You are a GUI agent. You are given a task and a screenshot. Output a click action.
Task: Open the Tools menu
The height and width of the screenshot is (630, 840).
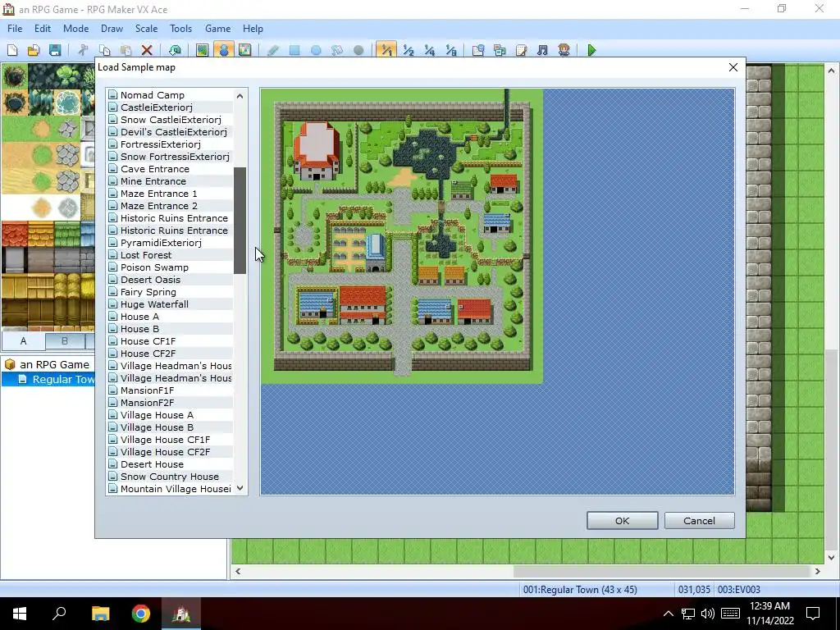181,29
